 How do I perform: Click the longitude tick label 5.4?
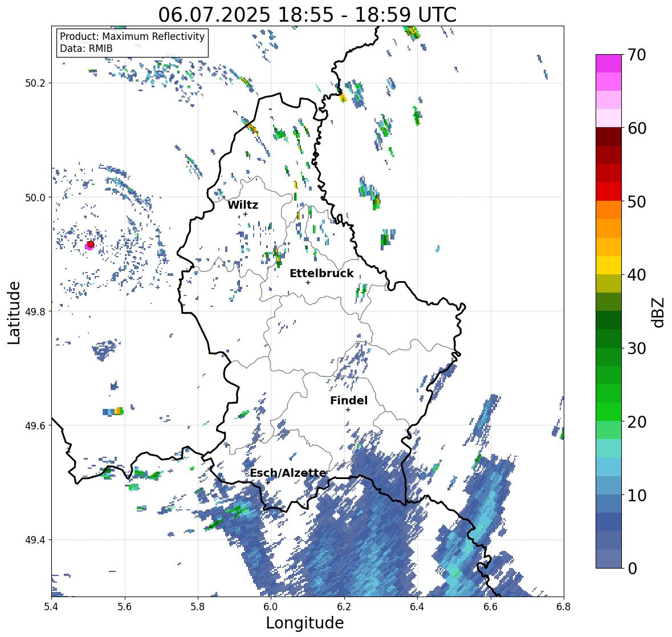click(x=51, y=606)
